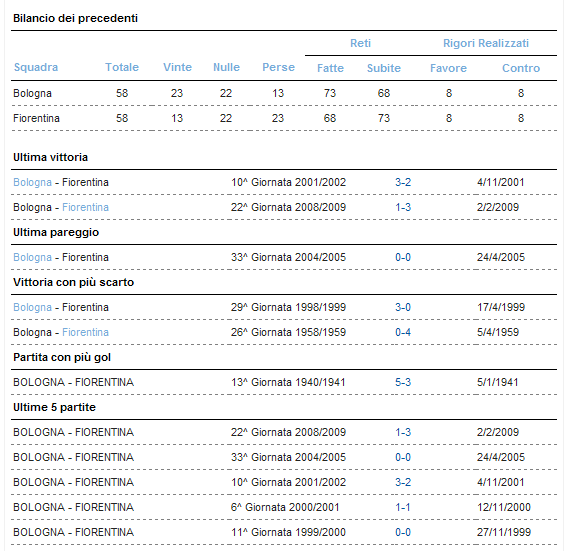Click Fiorentina's Perse value 23
568x551 pixels.
click(278, 118)
